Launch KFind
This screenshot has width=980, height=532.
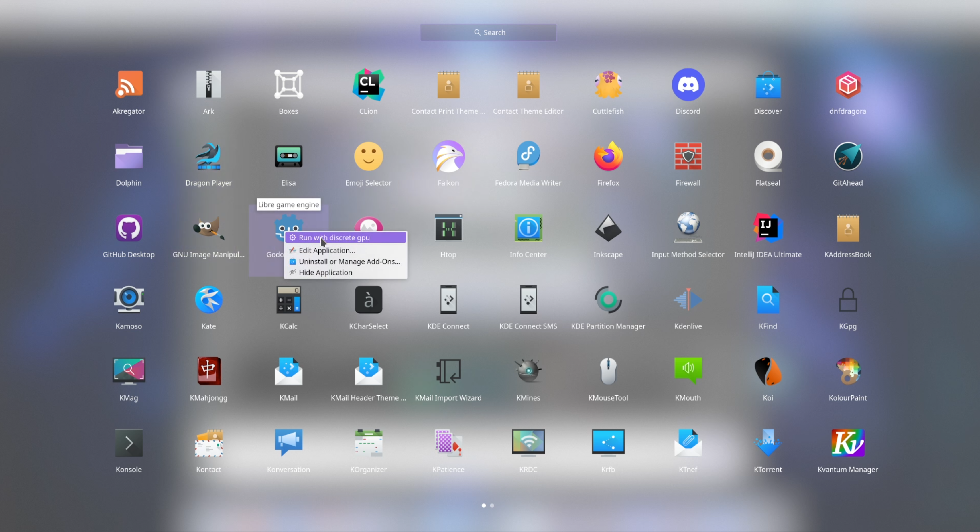768,300
